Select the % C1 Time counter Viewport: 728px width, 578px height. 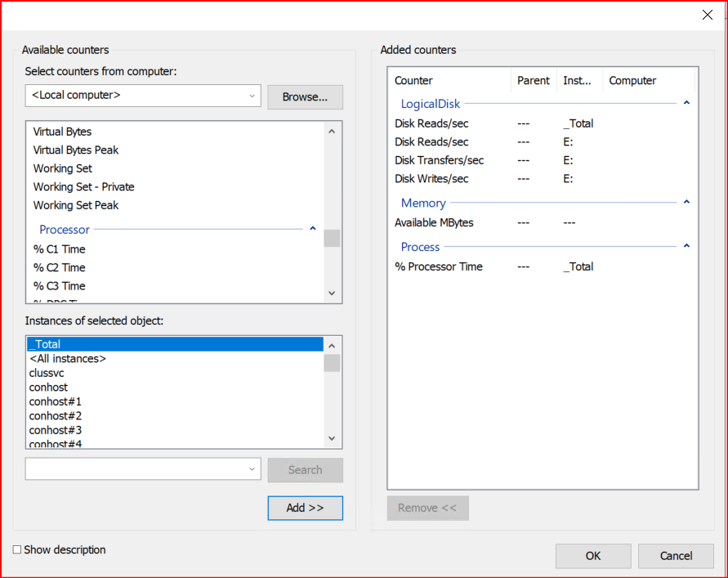[x=59, y=249]
